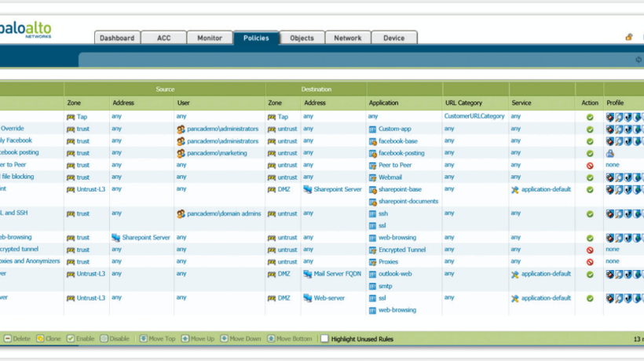Click the Mail Server FQDN address icon
Viewport: 644px width, 361px height.
[x=308, y=274]
